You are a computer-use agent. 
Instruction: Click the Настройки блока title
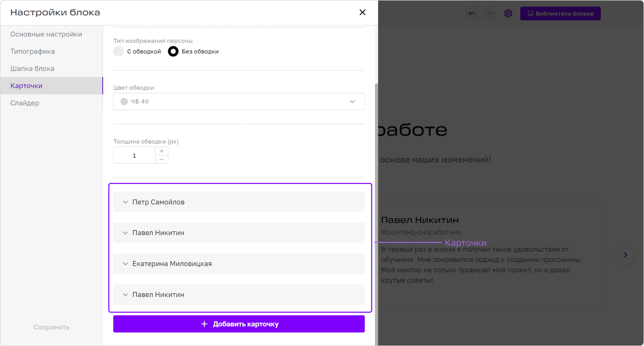click(55, 12)
